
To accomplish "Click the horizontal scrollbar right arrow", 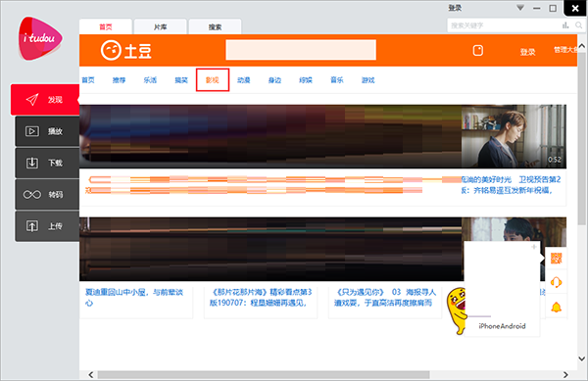I will 565,374.
